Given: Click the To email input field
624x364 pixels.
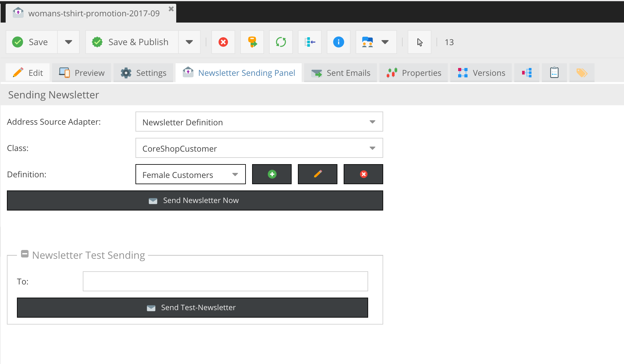Looking at the screenshot, I should click(225, 281).
